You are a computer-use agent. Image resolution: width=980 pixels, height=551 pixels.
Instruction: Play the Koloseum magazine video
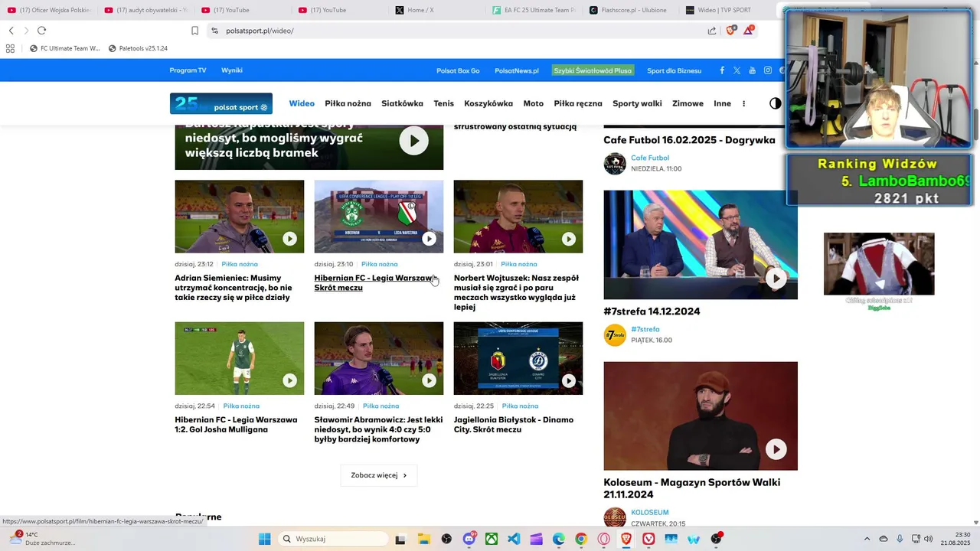[776, 449]
